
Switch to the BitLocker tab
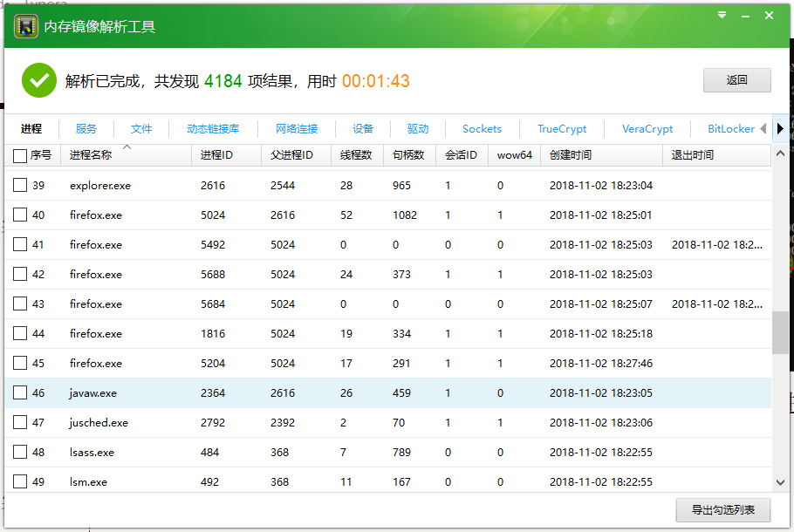coord(731,129)
